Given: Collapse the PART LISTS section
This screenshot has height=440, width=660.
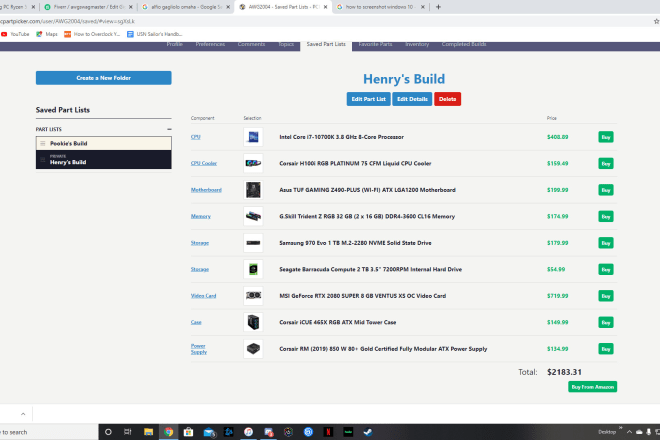Looking at the screenshot, I should click(169, 129).
